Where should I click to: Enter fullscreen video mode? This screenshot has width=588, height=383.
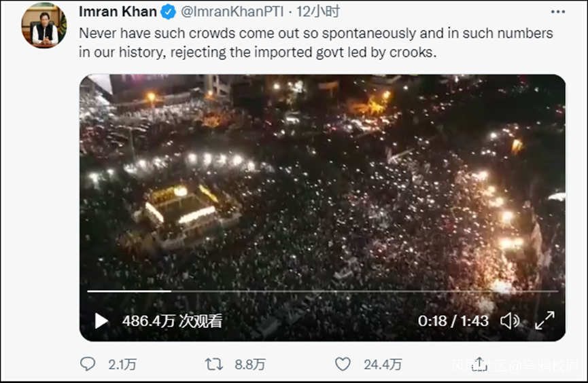[544, 321]
